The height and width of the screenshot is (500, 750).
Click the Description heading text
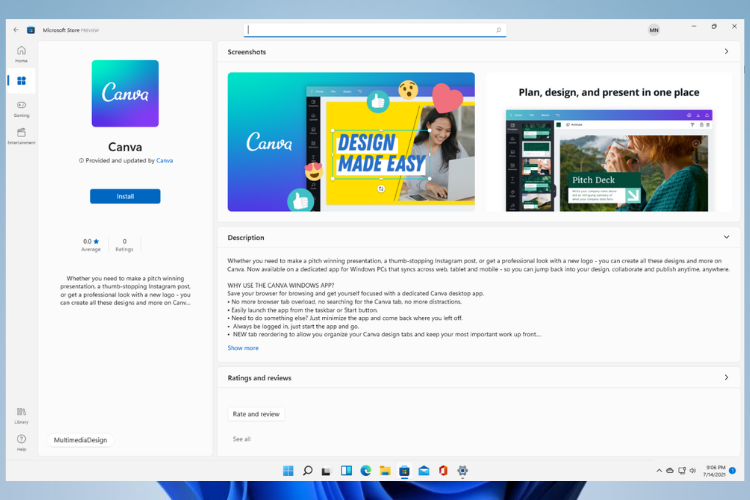coord(246,237)
